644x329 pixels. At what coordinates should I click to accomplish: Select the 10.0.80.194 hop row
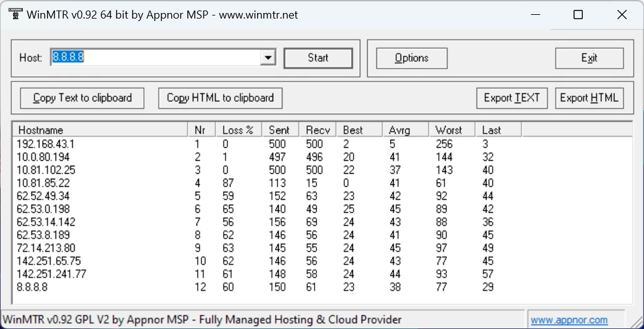tap(323, 157)
